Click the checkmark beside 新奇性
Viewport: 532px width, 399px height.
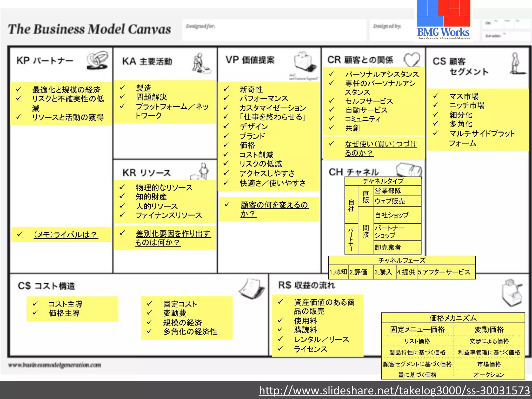[226, 89]
